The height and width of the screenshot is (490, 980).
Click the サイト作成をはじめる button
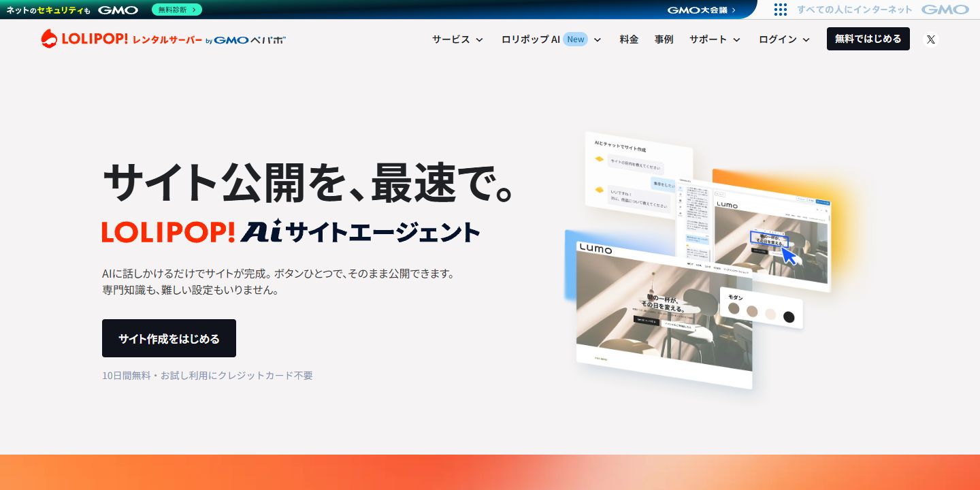click(x=169, y=338)
